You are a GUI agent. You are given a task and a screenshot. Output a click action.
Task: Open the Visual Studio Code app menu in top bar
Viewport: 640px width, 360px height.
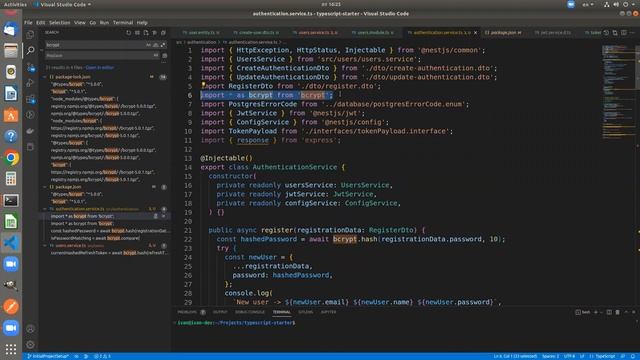click(62, 4)
